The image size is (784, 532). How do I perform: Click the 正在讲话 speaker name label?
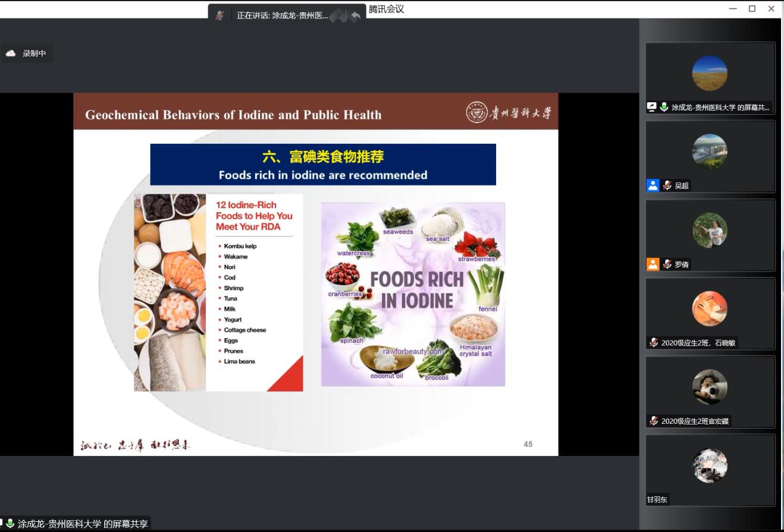point(282,15)
